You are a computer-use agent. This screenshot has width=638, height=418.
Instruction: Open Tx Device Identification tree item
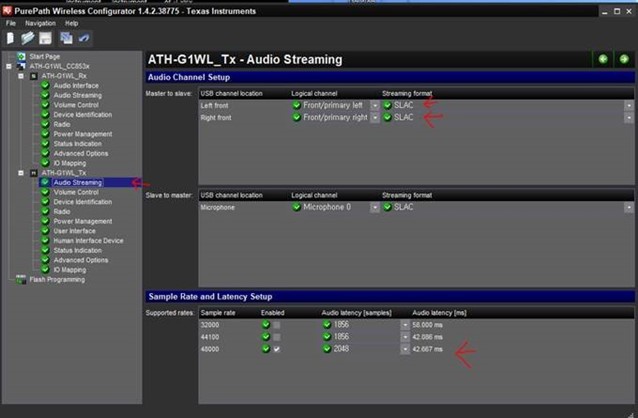point(83,202)
